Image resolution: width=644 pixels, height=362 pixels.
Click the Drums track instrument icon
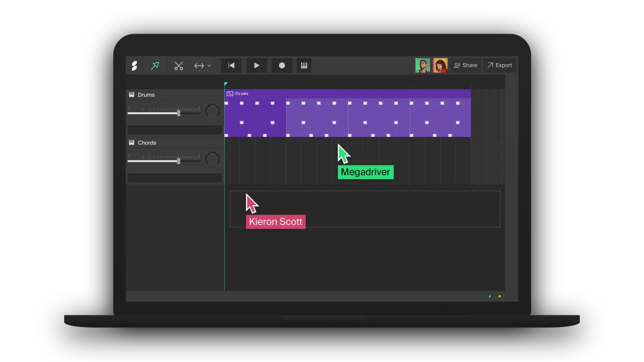click(x=131, y=94)
